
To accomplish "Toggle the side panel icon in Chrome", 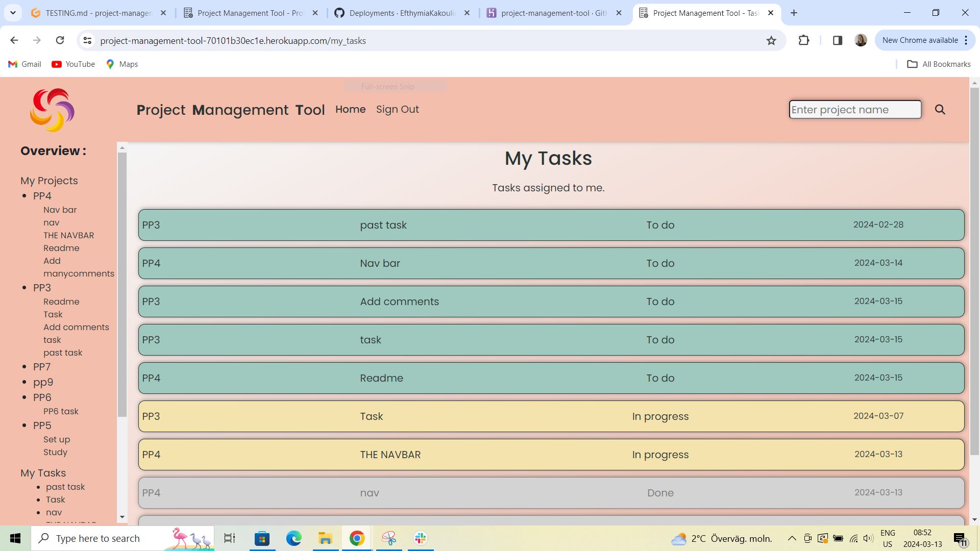I will pos(837,40).
